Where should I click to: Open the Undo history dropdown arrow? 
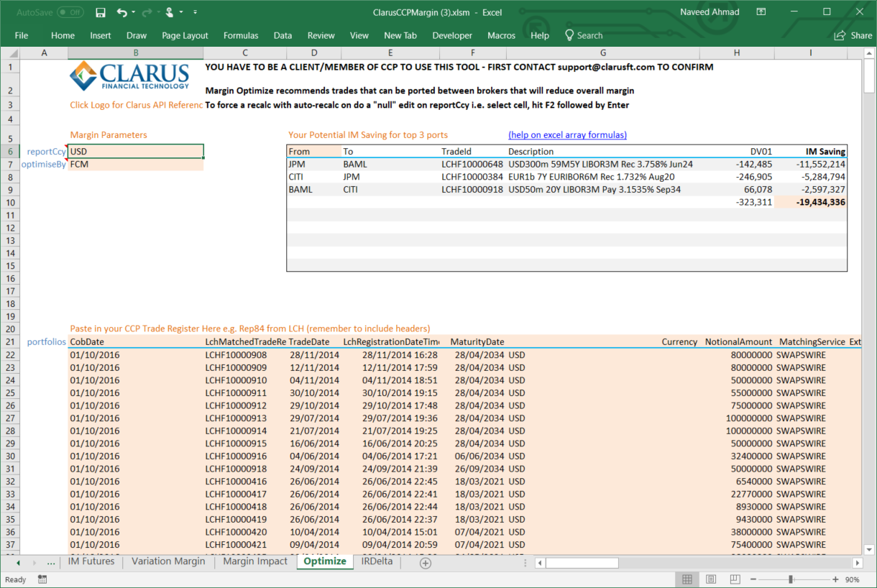134,12
